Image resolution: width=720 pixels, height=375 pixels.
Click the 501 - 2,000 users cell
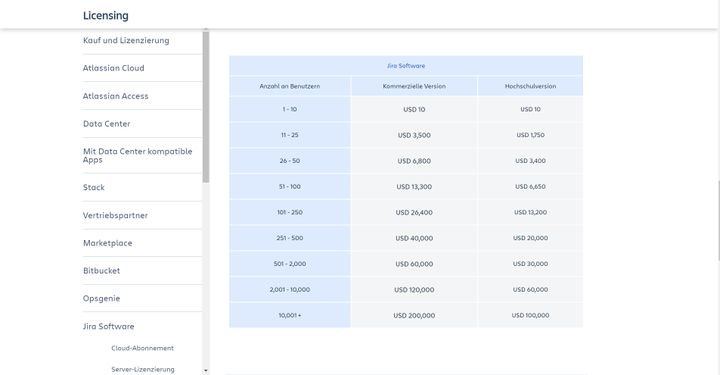click(290, 263)
